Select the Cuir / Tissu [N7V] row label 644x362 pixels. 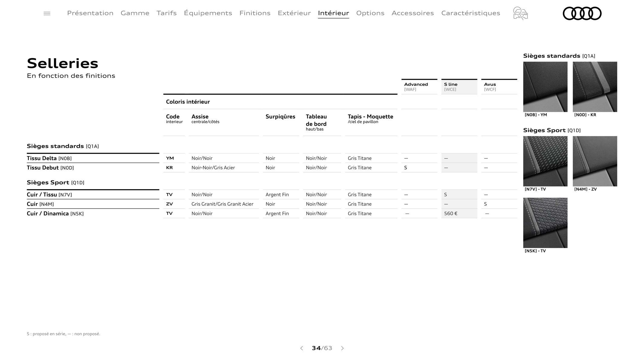coord(49,195)
